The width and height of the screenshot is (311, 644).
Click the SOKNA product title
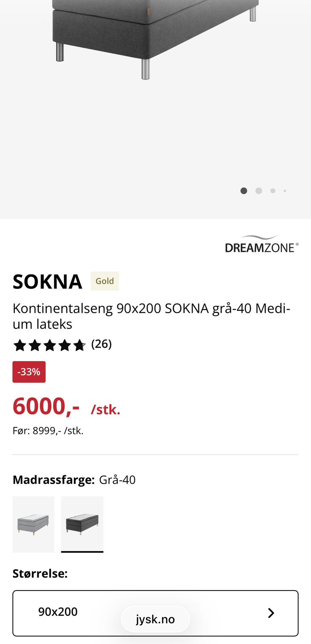[x=48, y=281]
